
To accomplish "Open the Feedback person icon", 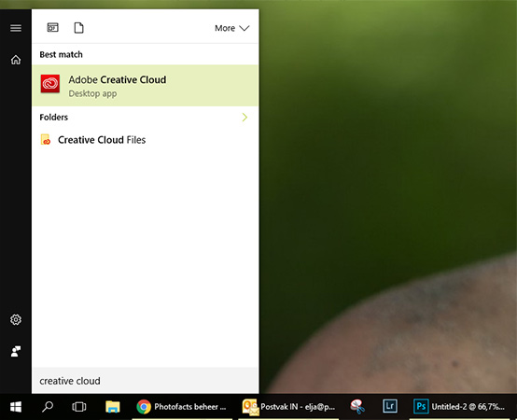I will pyautogui.click(x=16, y=352).
